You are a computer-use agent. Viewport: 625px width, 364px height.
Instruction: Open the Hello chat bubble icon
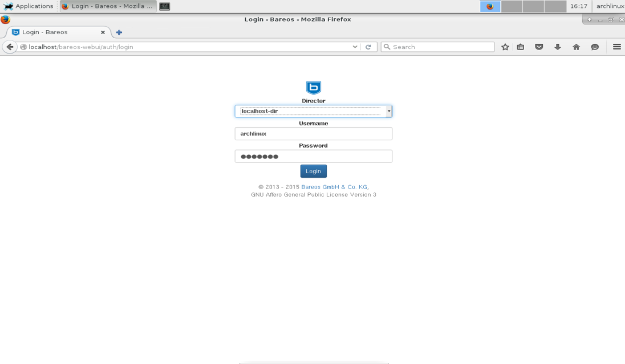pyautogui.click(x=595, y=47)
